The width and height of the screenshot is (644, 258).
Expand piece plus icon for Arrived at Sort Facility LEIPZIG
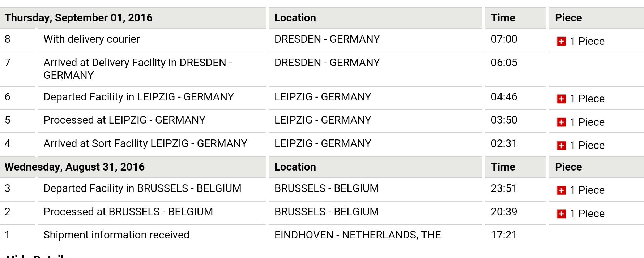click(x=561, y=146)
